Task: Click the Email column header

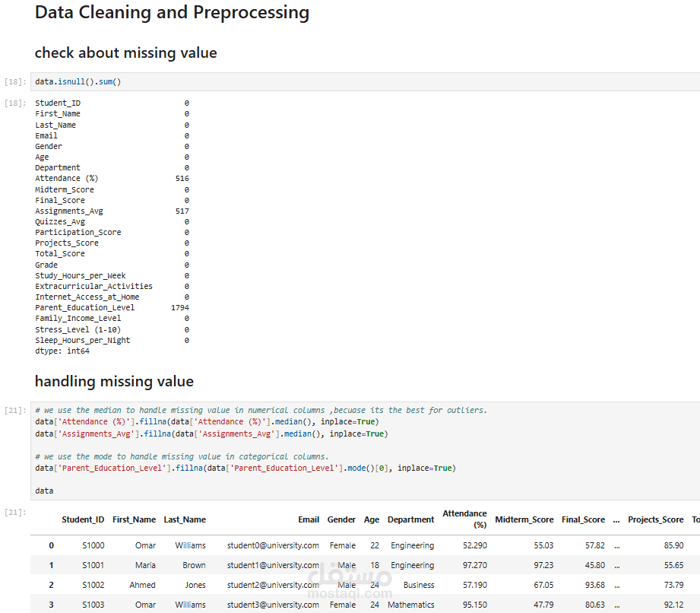Action: pos(309,520)
